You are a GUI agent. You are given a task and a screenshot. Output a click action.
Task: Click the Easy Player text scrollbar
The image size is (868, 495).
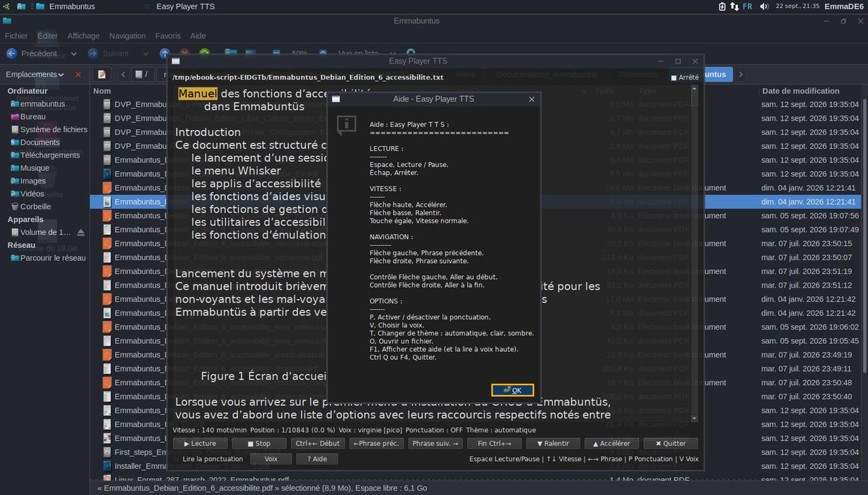[694, 253]
